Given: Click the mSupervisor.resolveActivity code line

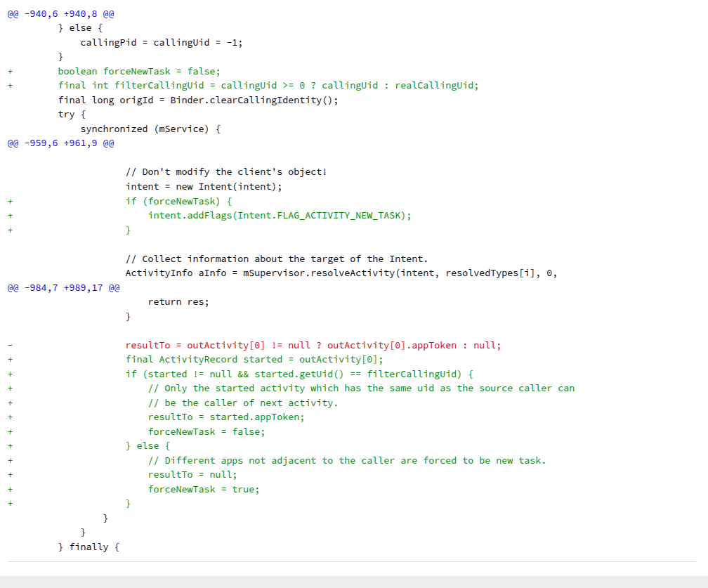Looking at the screenshot, I should click(x=341, y=273).
